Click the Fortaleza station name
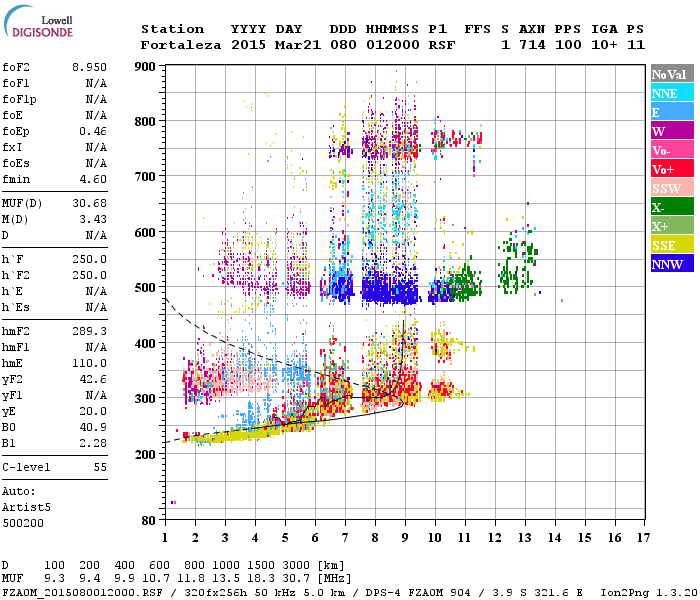The image size is (700, 600). pos(181,45)
